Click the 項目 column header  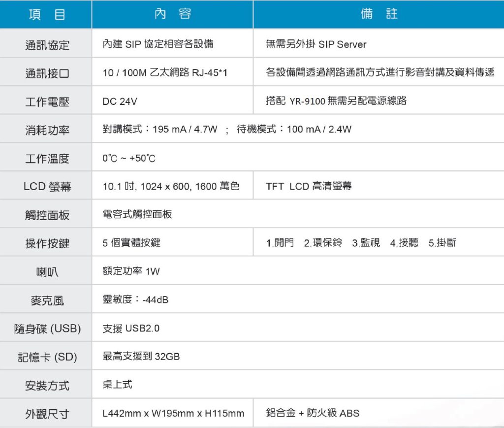click(47, 14)
